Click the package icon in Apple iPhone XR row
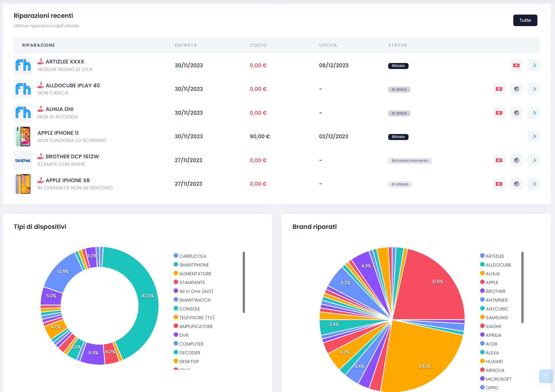The width and height of the screenshot is (555, 392). point(516,184)
